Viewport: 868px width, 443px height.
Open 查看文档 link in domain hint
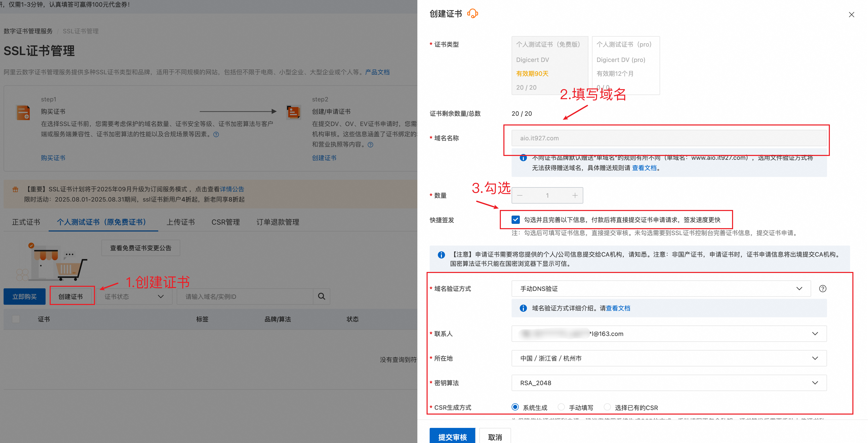pyautogui.click(x=644, y=168)
